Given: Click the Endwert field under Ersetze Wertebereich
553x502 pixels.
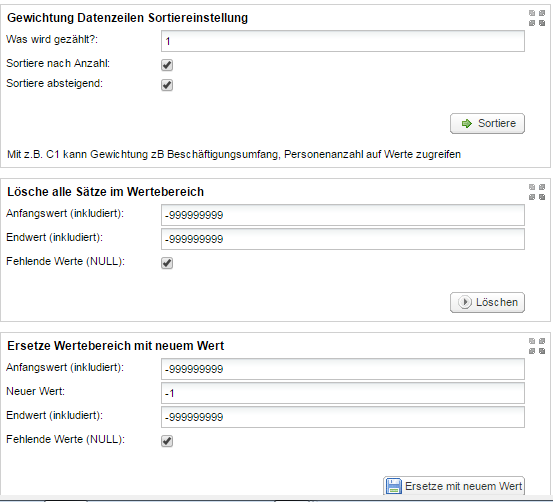Looking at the screenshot, I should (343, 417).
